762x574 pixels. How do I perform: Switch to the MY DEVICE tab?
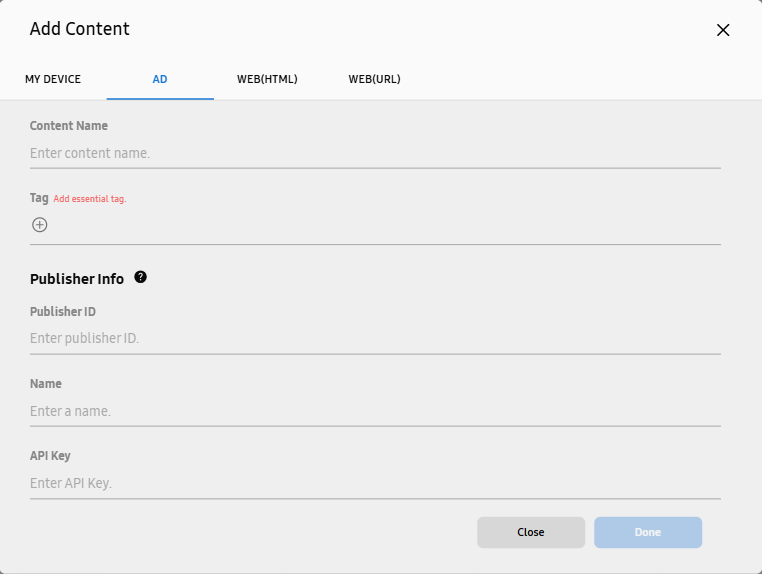(53, 79)
